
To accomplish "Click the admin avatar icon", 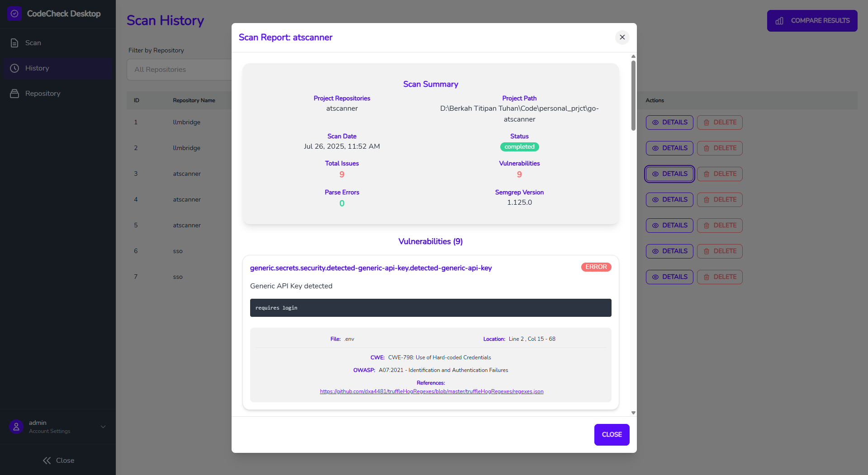I will click(x=16, y=427).
